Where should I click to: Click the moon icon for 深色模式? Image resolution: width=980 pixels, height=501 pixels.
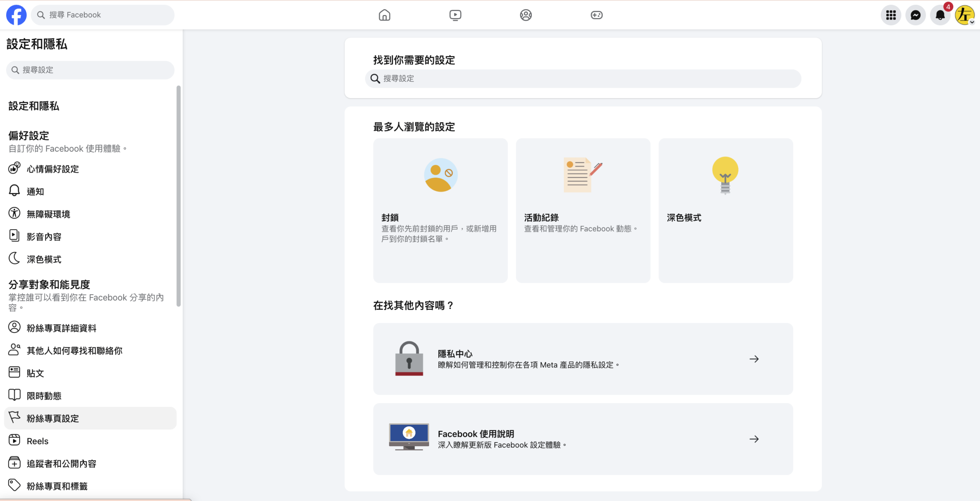15,258
